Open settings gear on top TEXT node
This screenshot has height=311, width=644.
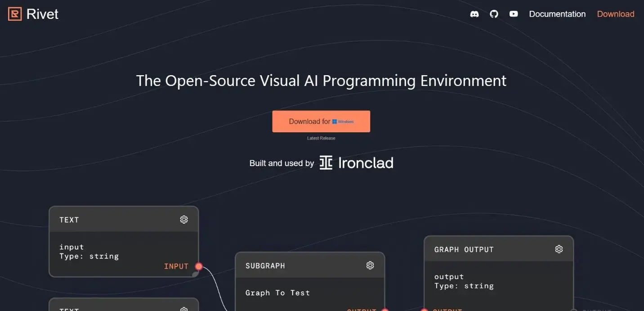[x=184, y=220]
